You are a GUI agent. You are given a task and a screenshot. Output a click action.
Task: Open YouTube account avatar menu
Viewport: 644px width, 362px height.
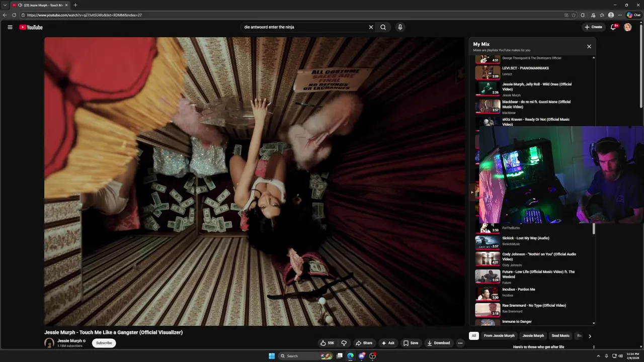click(x=627, y=27)
